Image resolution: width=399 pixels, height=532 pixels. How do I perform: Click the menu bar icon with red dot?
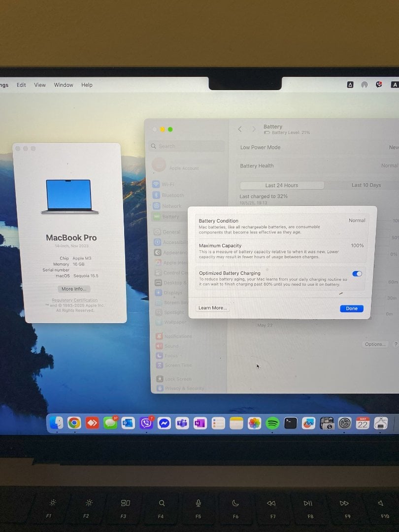point(379,85)
